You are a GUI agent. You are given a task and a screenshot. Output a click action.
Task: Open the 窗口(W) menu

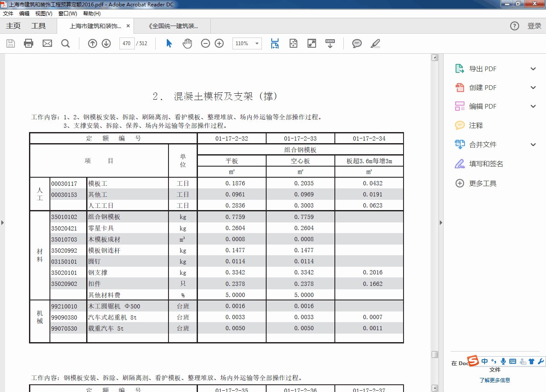[x=68, y=13]
